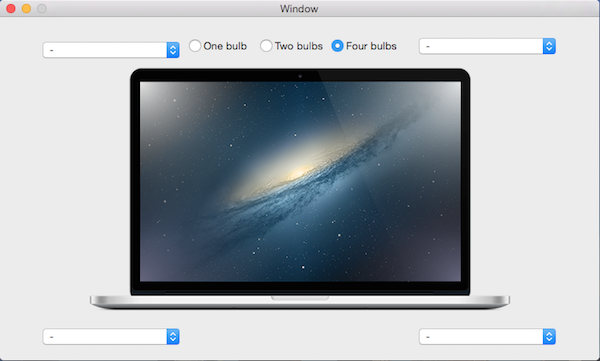The width and height of the screenshot is (600, 361).
Task: Open the lower-right bulb popup menu
Action: [487, 336]
